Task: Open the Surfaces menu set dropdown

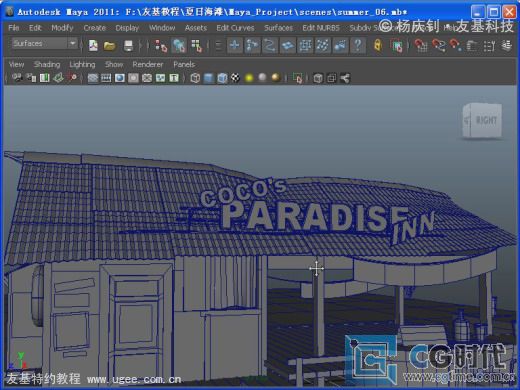Action: pos(45,44)
